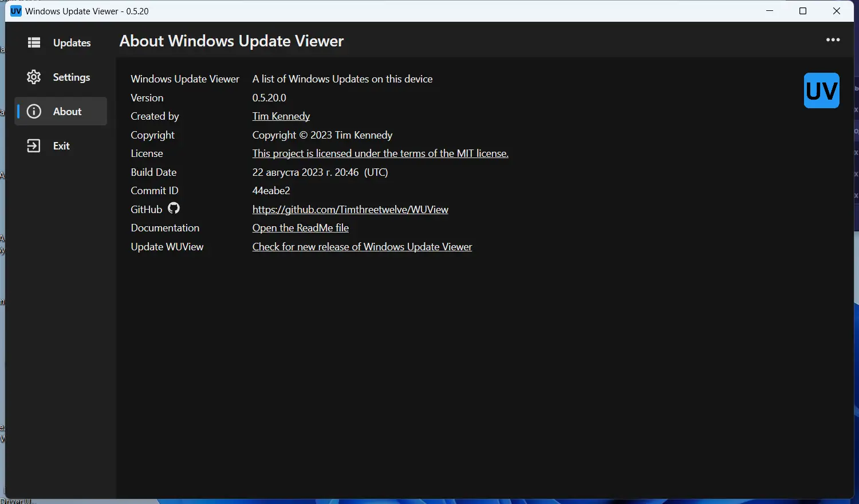
Task: Click the build date value text
Action: [320, 172]
